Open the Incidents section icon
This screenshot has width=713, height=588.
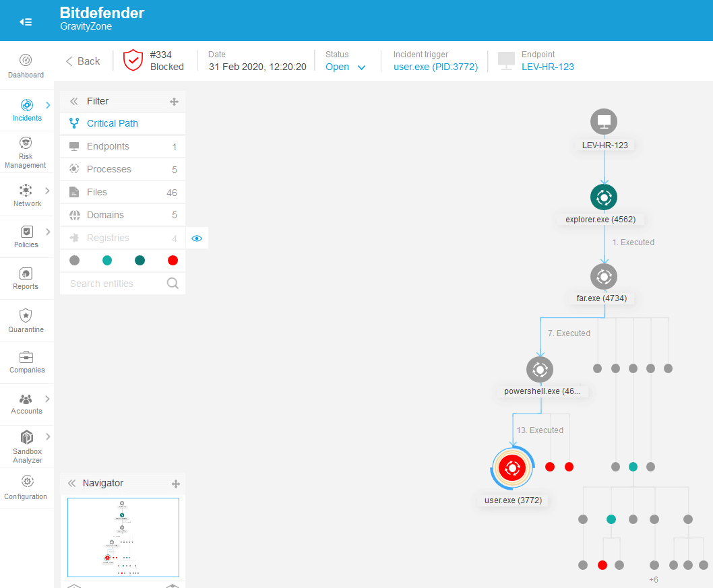[x=27, y=106]
